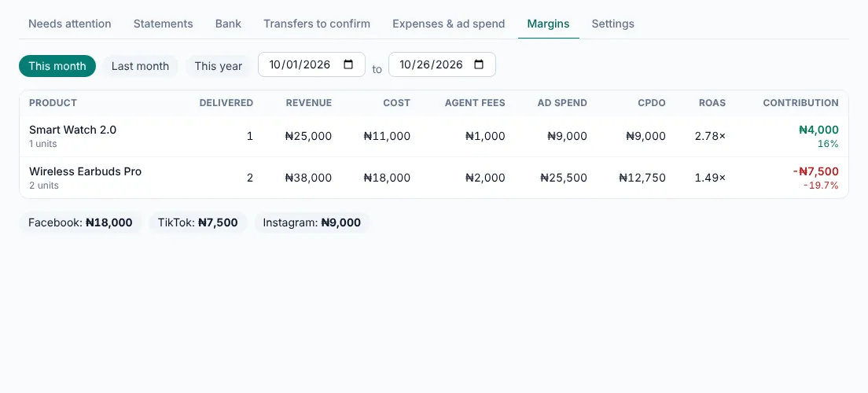
Task: Open Transfers to confirm tab
Action: coord(317,24)
